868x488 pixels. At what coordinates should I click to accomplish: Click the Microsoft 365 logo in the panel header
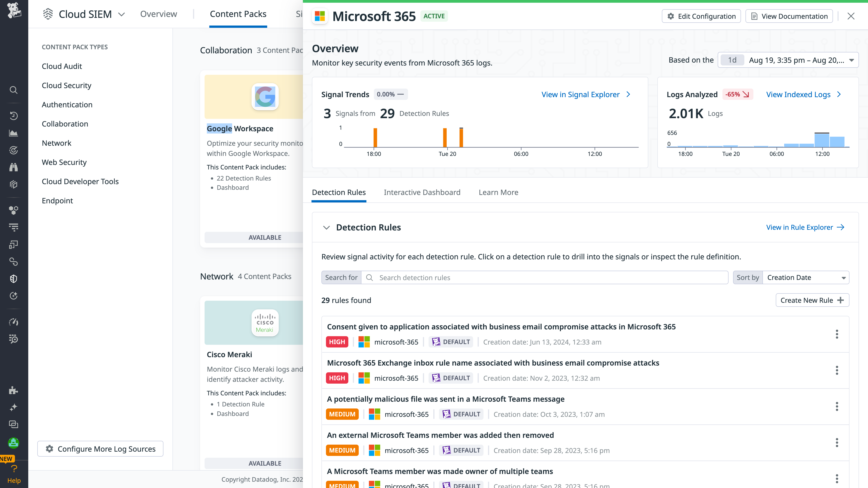(319, 16)
